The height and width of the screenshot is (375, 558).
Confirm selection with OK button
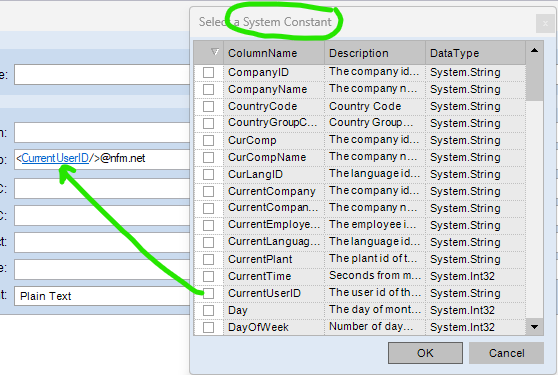click(425, 353)
